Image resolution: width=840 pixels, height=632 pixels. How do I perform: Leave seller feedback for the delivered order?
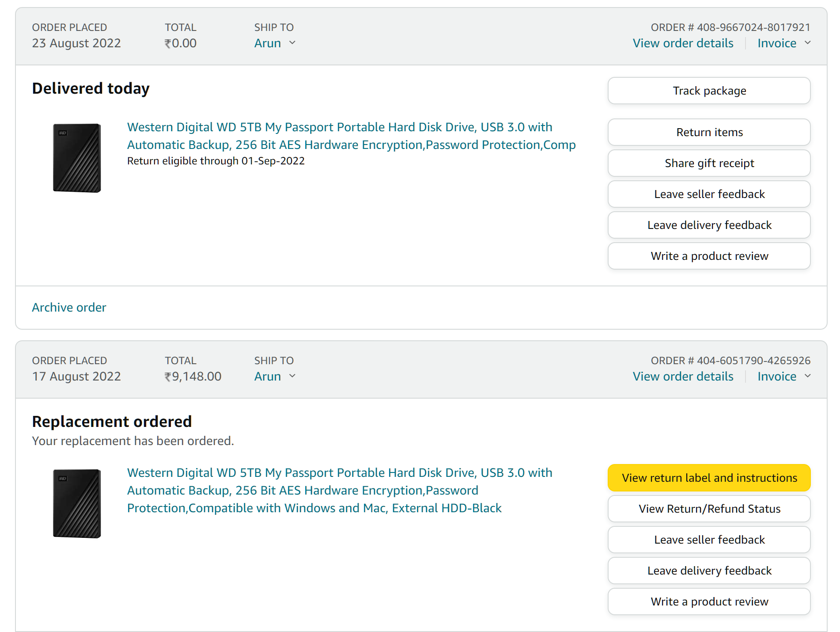[709, 194]
